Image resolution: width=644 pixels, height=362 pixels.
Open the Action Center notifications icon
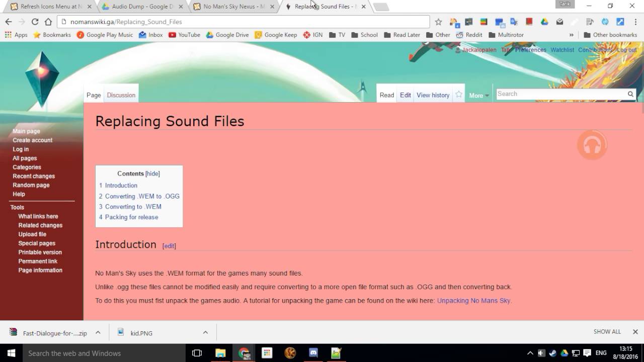point(587,353)
